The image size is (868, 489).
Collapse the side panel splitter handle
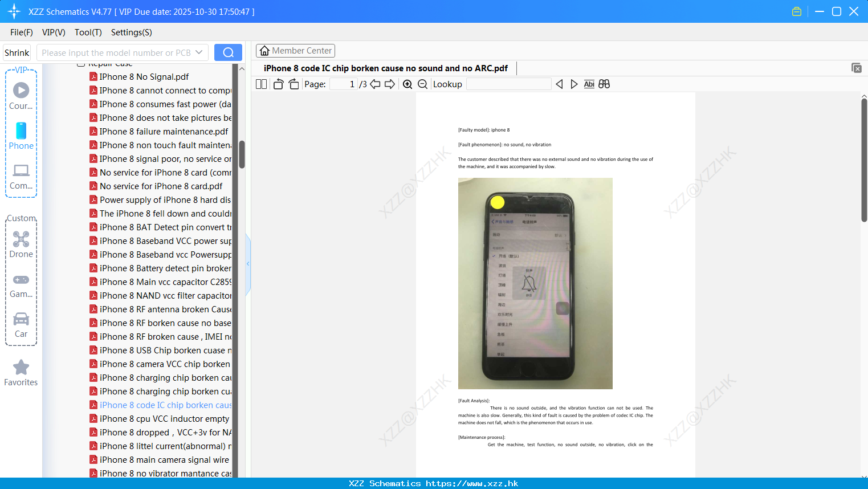pyautogui.click(x=248, y=264)
